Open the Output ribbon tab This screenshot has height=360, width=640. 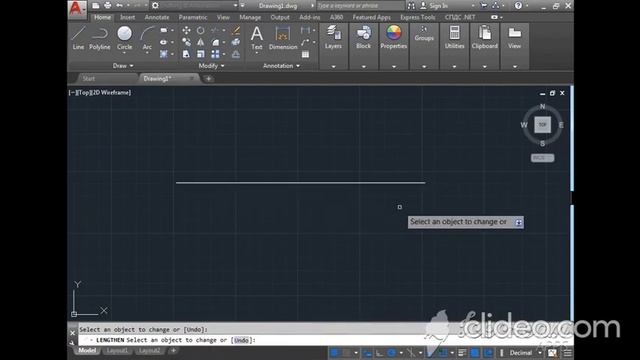coord(280,17)
